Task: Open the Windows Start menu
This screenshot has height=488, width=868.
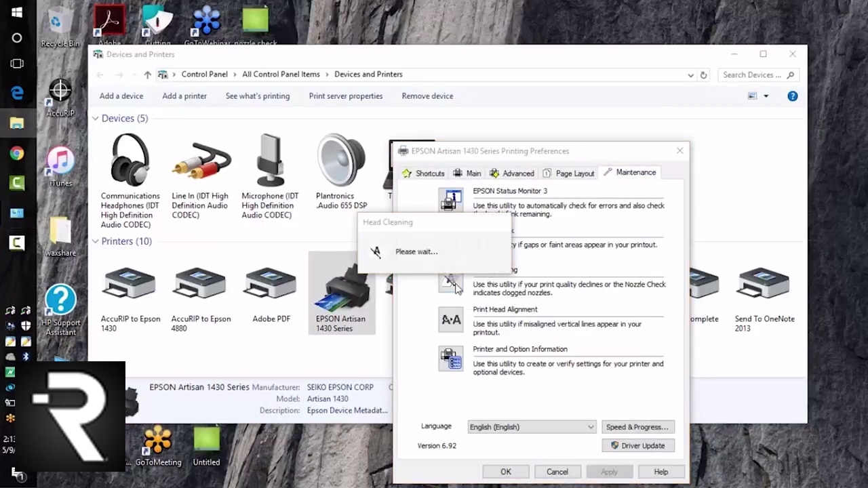Action: pyautogui.click(x=17, y=12)
